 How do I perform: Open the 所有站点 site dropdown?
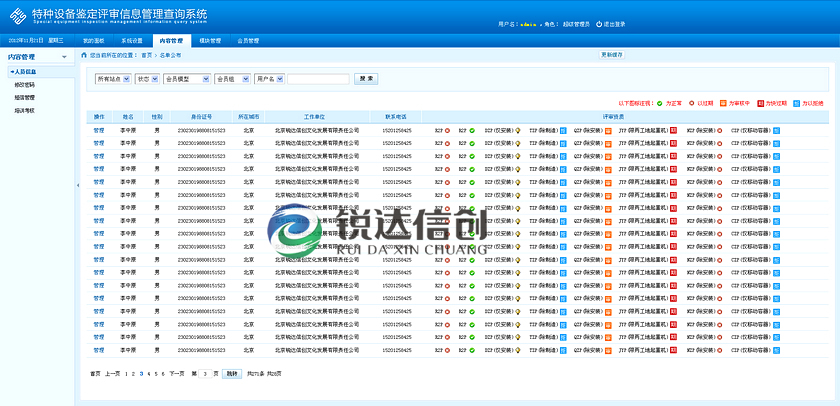coord(112,78)
